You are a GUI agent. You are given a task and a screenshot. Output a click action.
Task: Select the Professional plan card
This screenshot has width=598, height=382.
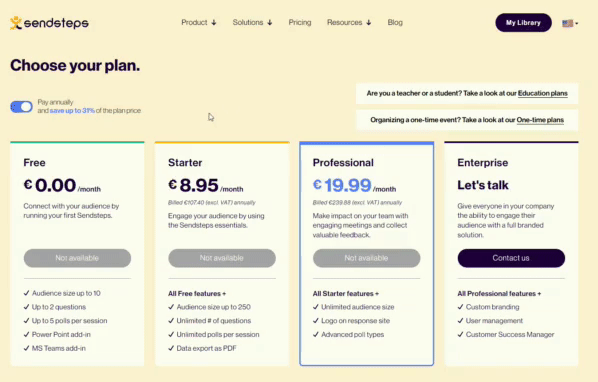(367, 254)
